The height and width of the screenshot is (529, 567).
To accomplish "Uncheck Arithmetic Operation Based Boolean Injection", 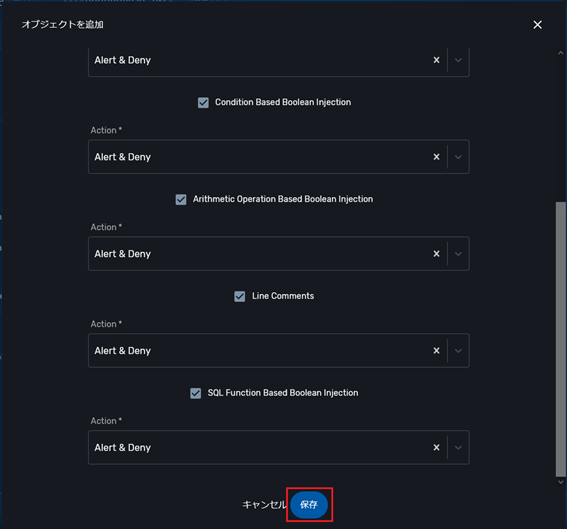I will click(x=181, y=200).
